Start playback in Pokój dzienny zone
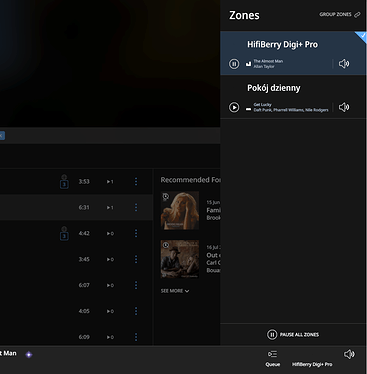 click(234, 107)
